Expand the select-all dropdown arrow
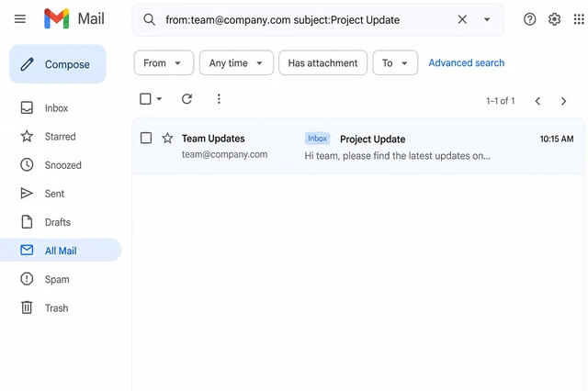 coord(159,99)
